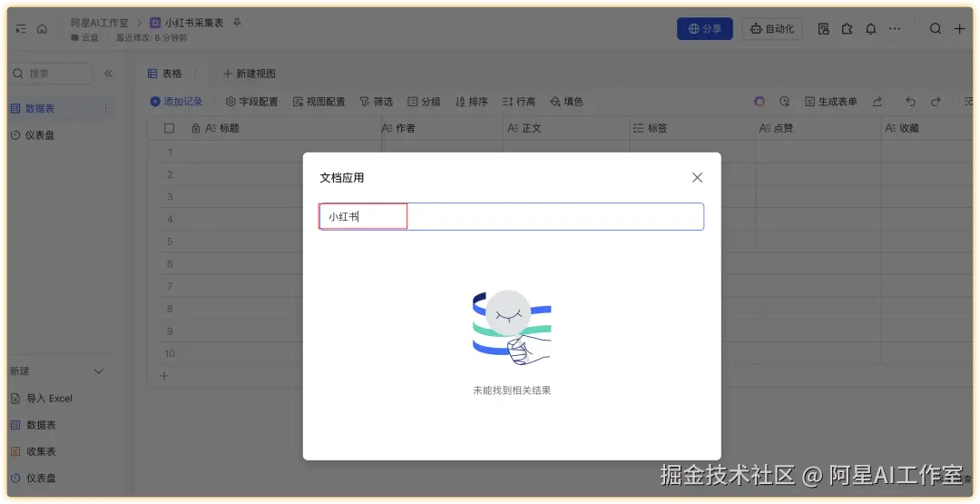Click the plus icon at top right
The image size is (980, 504).
coord(959,29)
